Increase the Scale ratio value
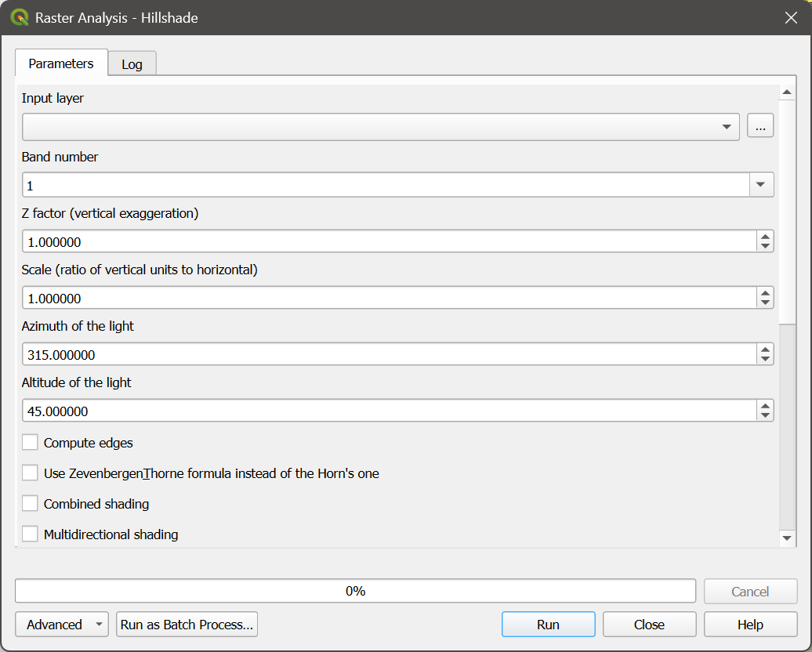812x652 pixels. click(x=766, y=293)
